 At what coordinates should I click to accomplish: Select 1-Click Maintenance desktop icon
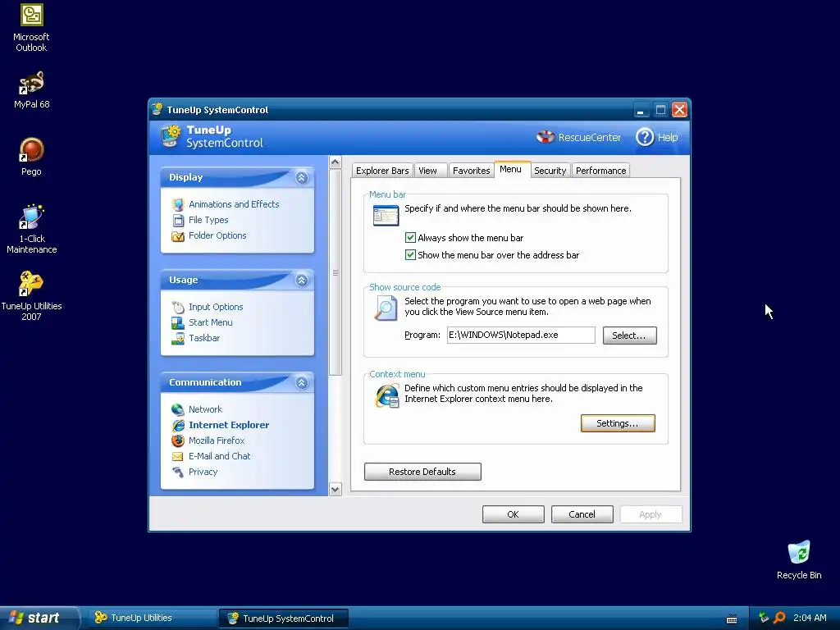coord(32,217)
